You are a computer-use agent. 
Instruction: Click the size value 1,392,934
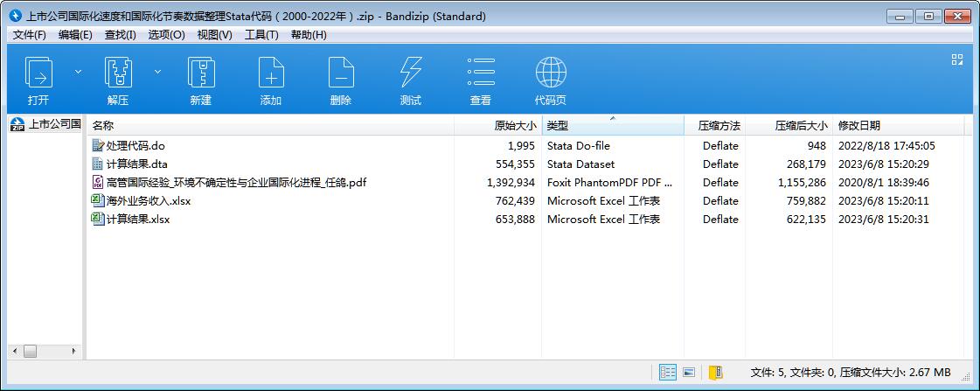[x=511, y=183]
